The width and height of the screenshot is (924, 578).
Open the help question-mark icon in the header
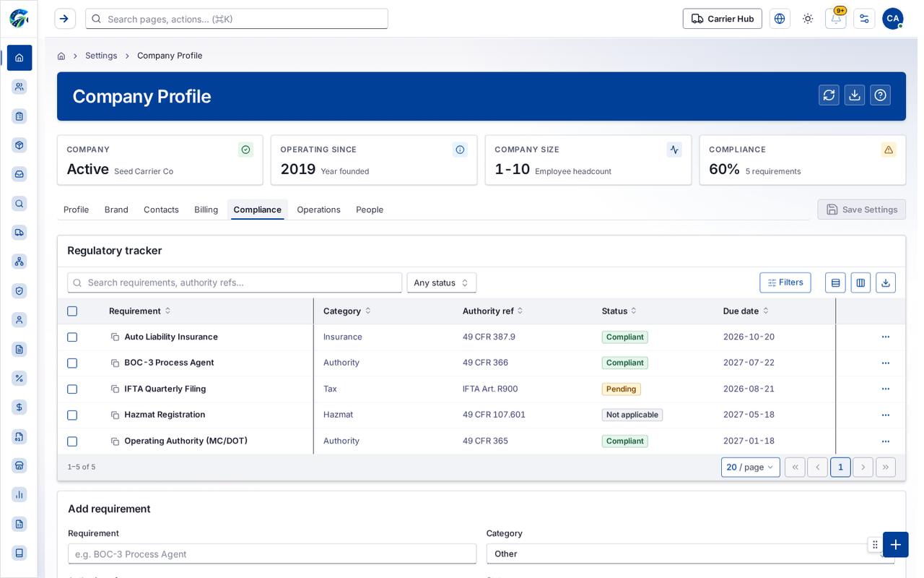click(x=880, y=95)
